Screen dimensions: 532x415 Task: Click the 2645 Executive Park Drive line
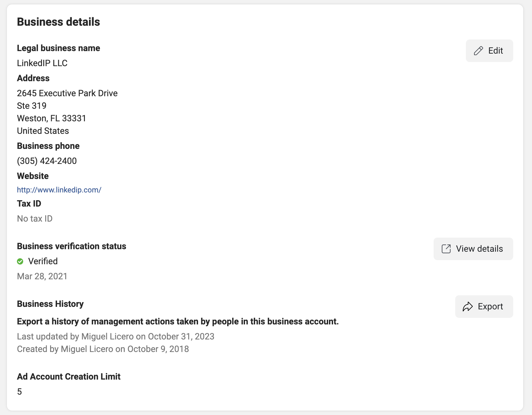pyautogui.click(x=67, y=93)
